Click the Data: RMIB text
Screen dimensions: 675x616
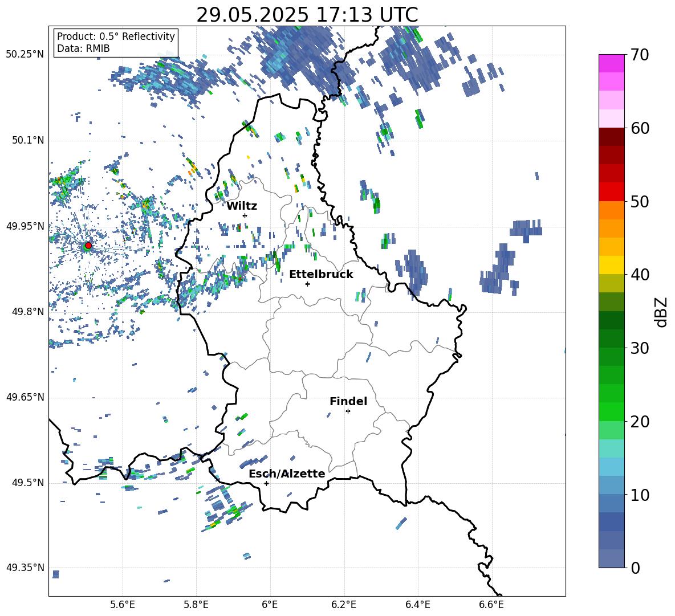(x=83, y=48)
